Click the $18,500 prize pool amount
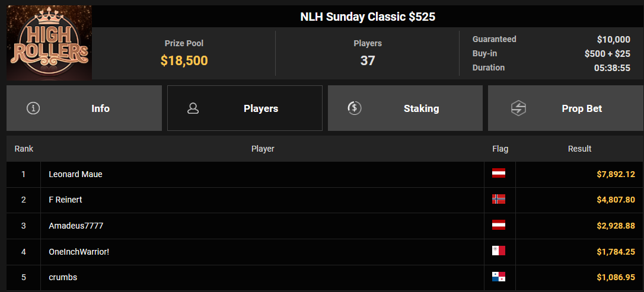This screenshot has height=292, width=644. tap(184, 60)
